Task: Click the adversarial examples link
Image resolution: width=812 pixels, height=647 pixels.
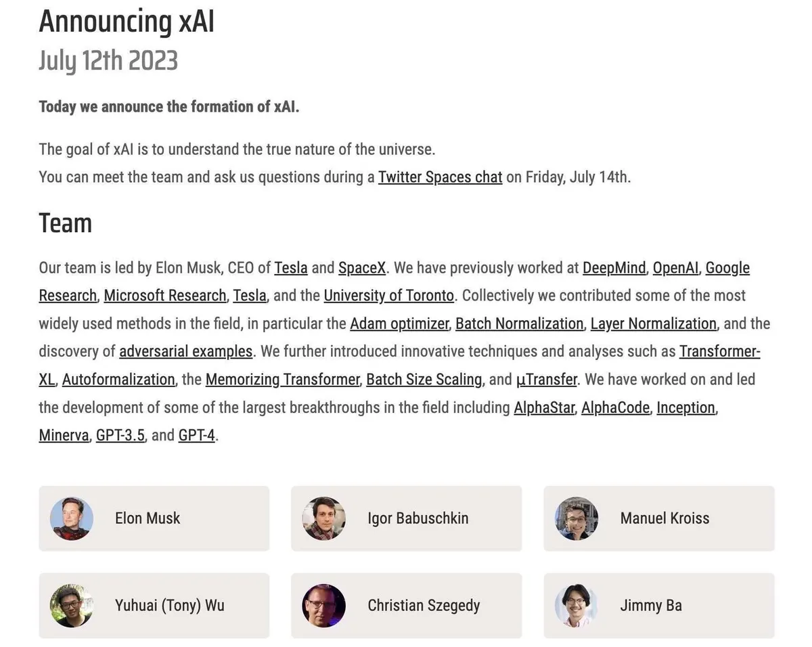Action: 185,352
